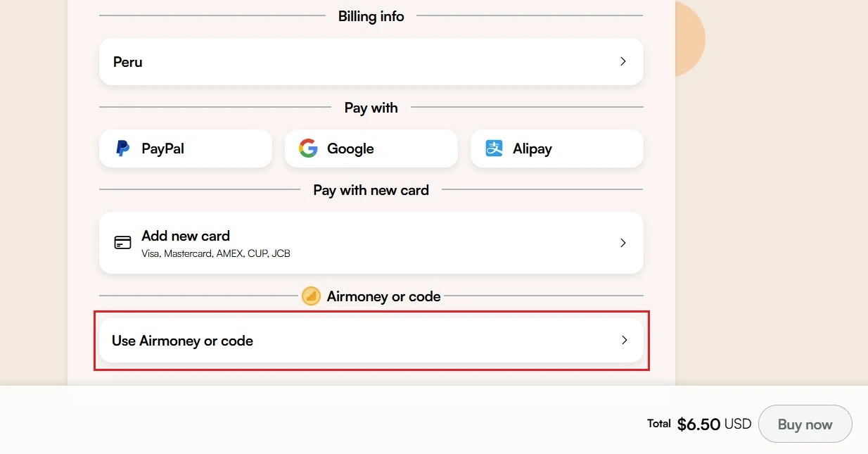Open Use Airmoney or code label

pyautogui.click(x=182, y=341)
